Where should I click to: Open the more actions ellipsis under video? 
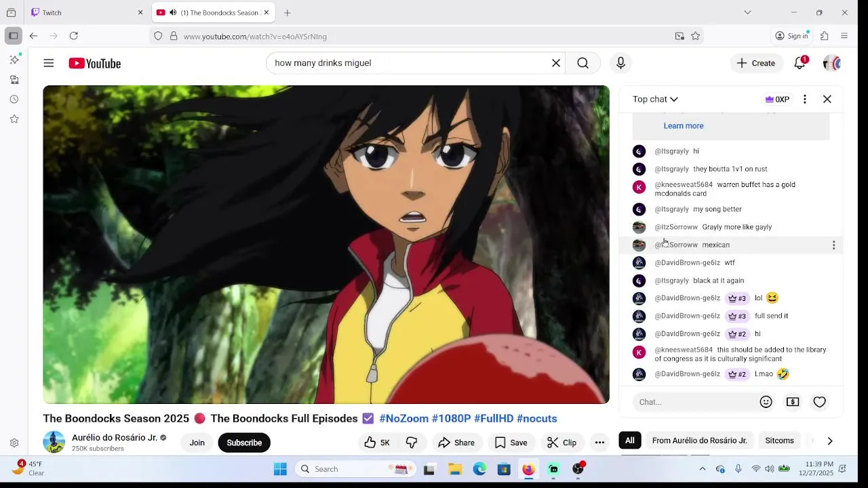[599, 443]
